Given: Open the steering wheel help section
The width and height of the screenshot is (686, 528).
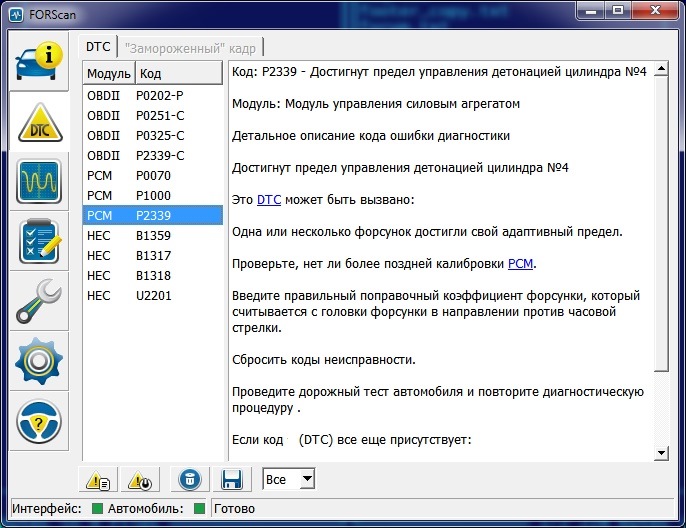Looking at the screenshot, I should pos(39,421).
